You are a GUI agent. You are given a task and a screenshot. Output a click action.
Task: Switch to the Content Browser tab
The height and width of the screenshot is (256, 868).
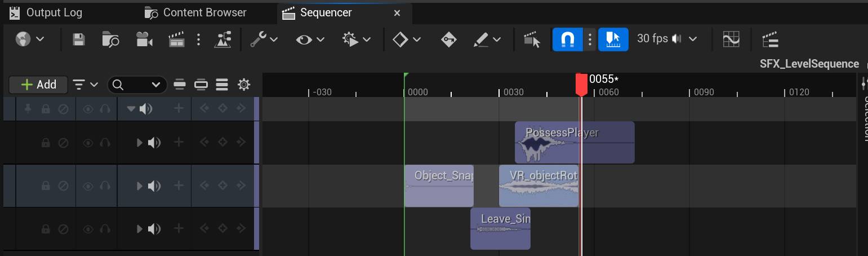coord(197,12)
